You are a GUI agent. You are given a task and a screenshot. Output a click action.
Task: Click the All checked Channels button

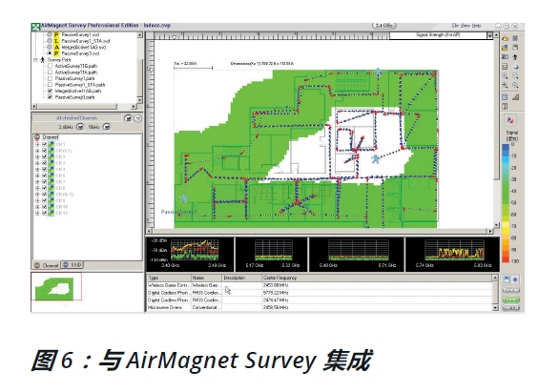(76, 118)
